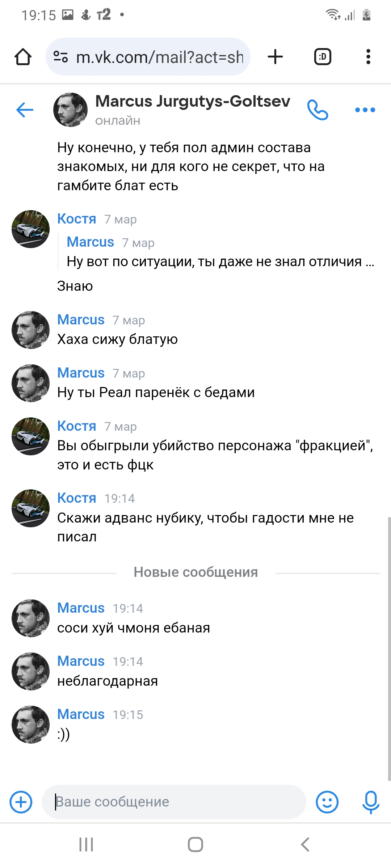Start a voice call with Marcus
The height and width of the screenshot is (868, 391).
[318, 110]
